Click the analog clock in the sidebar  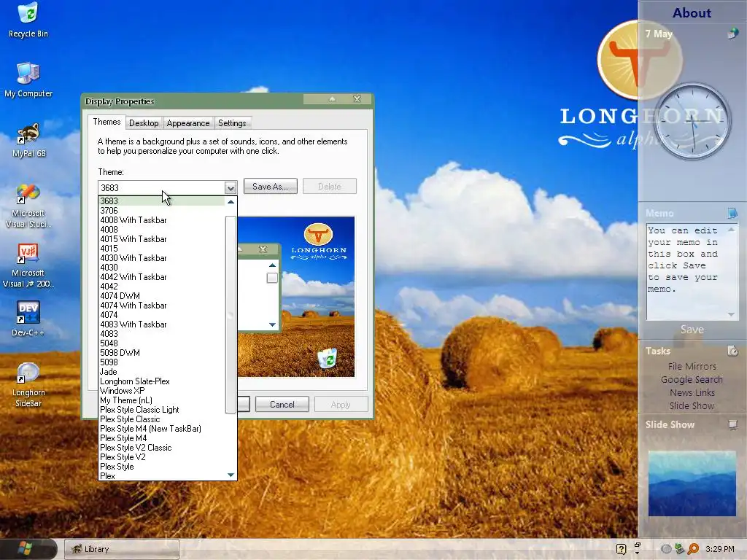pos(692,122)
